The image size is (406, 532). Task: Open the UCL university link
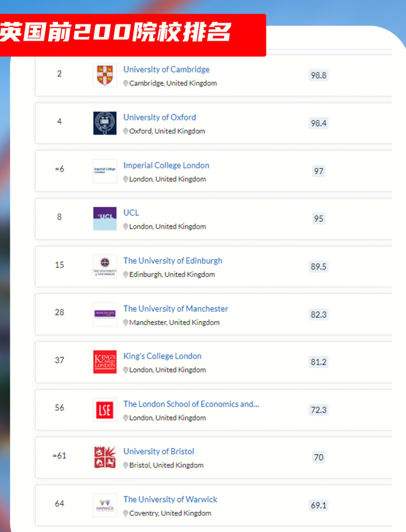pyautogui.click(x=131, y=213)
